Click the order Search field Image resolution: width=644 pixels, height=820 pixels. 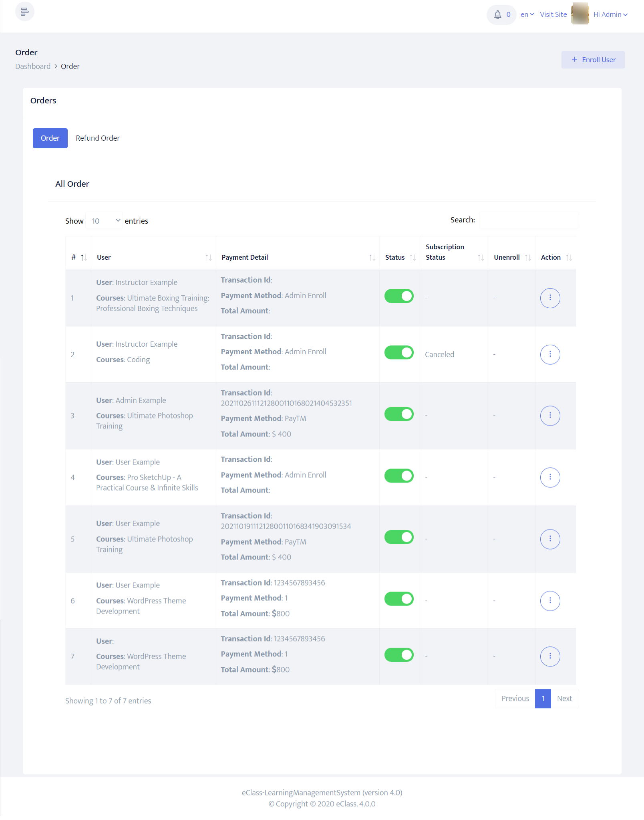point(529,220)
